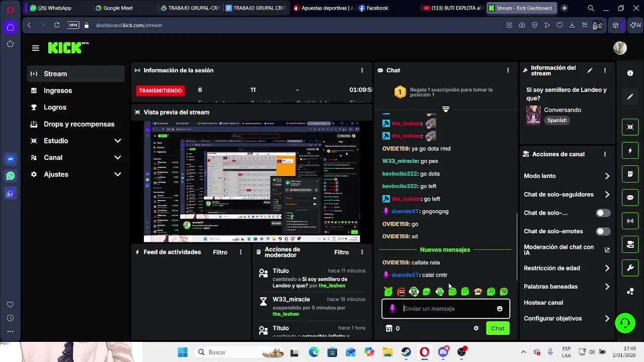This screenshot has height=362, width=644.
Task: Click Opera downloads icon in address bar
Action: click(x=572, y=25)
